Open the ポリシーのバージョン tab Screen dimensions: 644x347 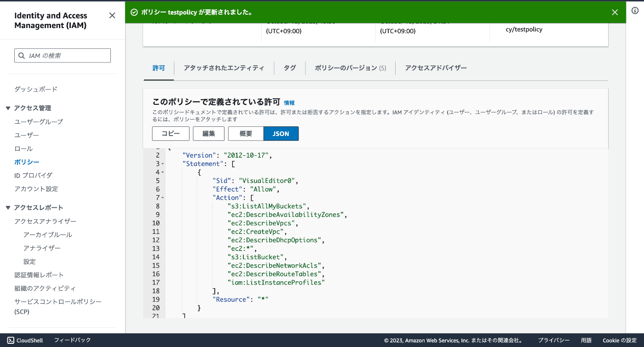351,68
